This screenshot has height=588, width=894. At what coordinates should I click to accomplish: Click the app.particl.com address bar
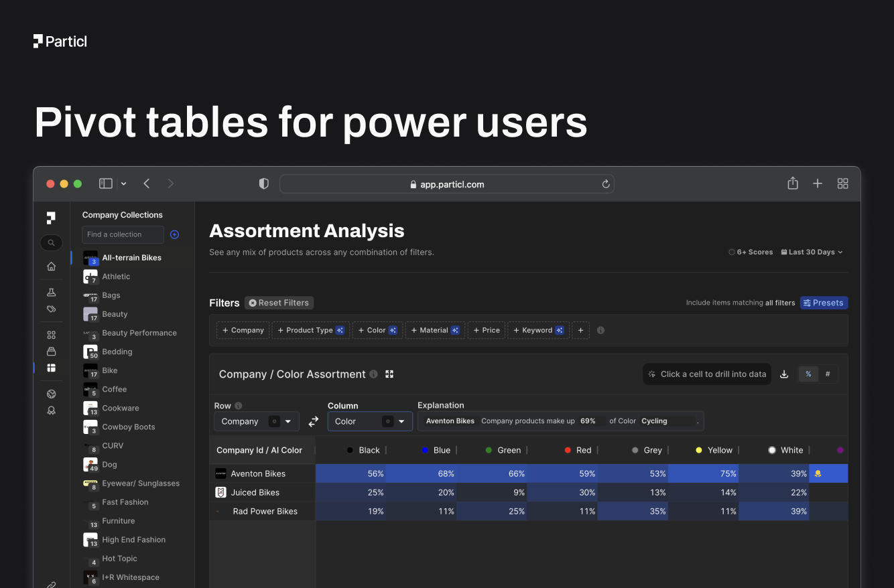pos(446,184)
